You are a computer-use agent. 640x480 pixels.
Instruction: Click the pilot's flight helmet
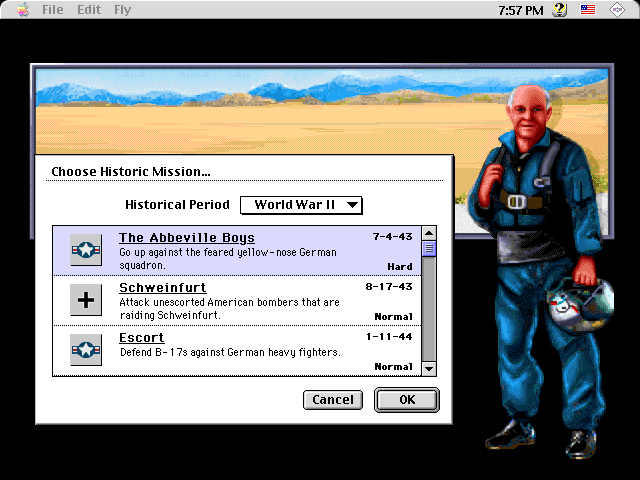click(580, 305)
